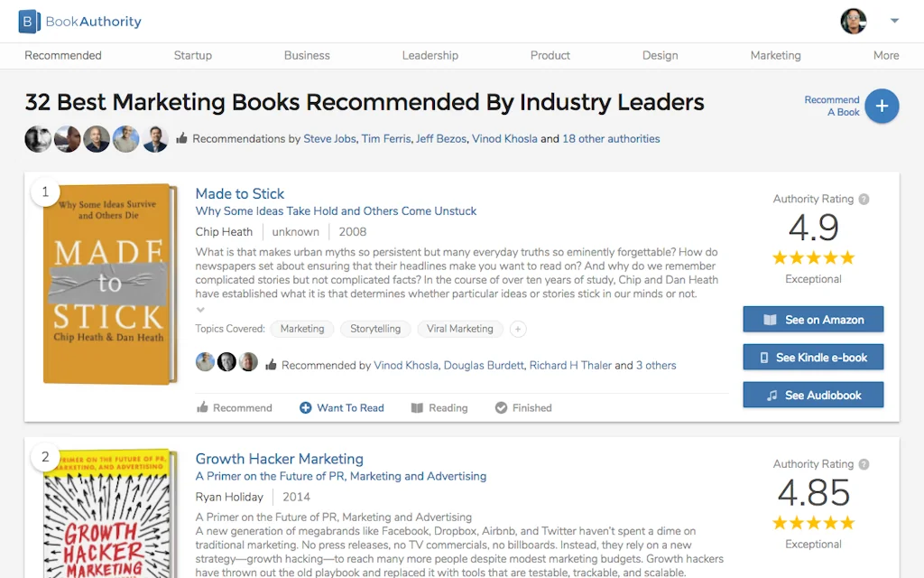Click the plus icon to Recommend A Book
The width and height of the screenshot is (924, 578).
point(882,106)
